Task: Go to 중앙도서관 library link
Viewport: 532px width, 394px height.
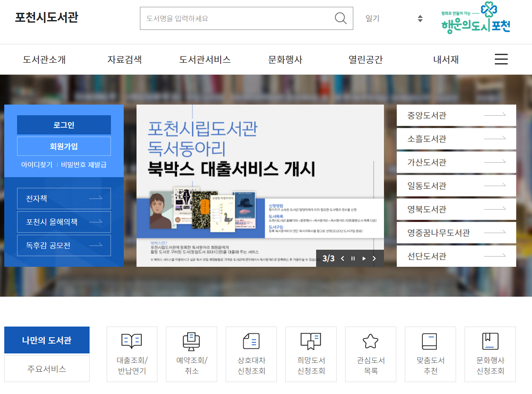Action: (456, 115)
